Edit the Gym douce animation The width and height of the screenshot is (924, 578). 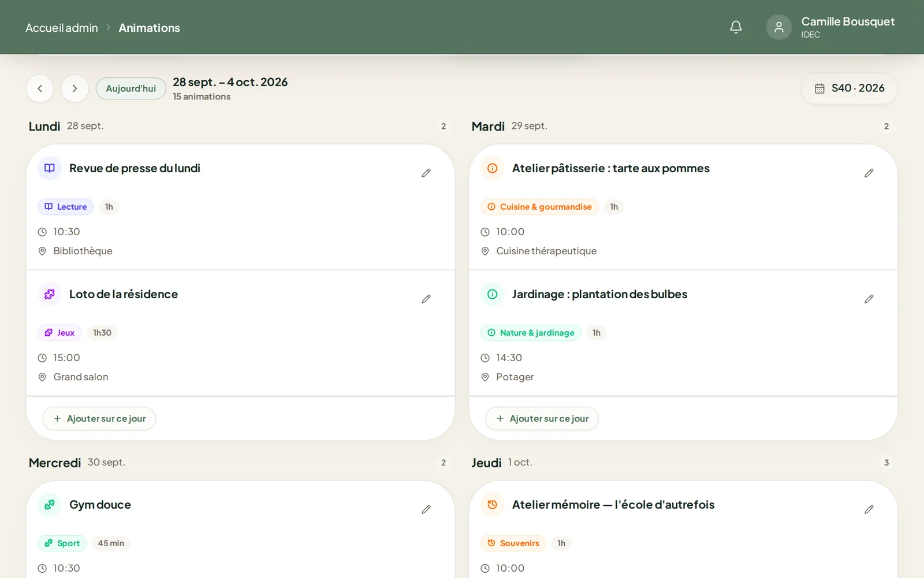tap(426, 509)
